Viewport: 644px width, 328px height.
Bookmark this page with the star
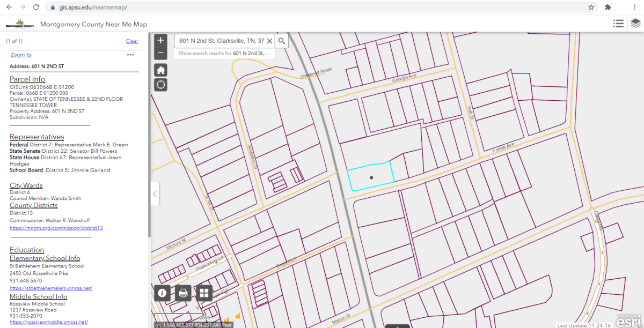coord(591,8)
